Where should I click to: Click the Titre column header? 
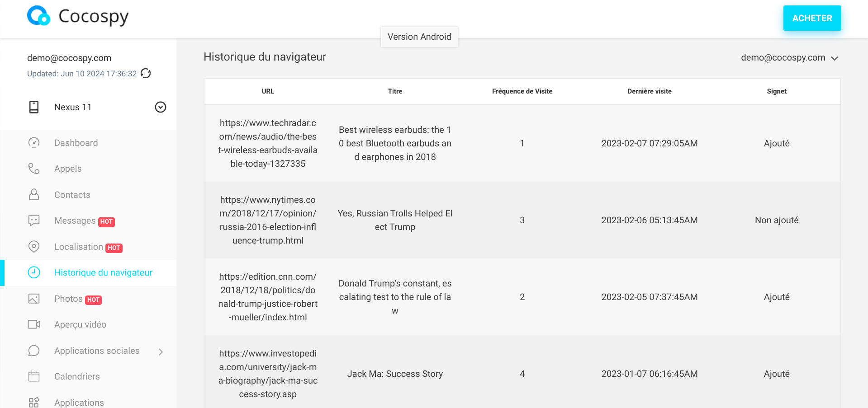pyautogui.click(x=395, y=91)
